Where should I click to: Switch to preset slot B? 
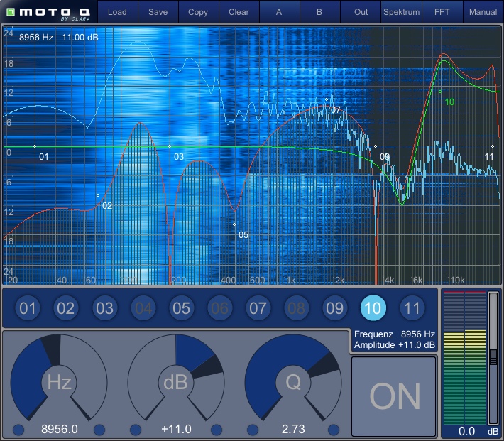[319, 12]
